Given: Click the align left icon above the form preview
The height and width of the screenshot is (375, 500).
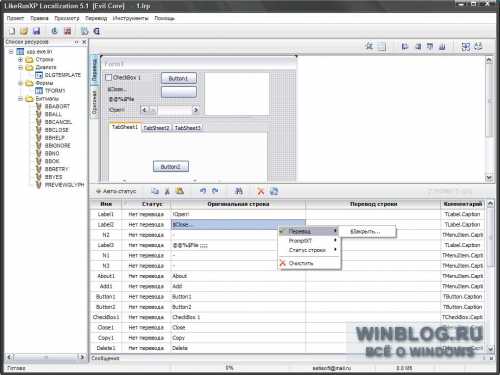Looking at the screenshot, I should point(405,46).
